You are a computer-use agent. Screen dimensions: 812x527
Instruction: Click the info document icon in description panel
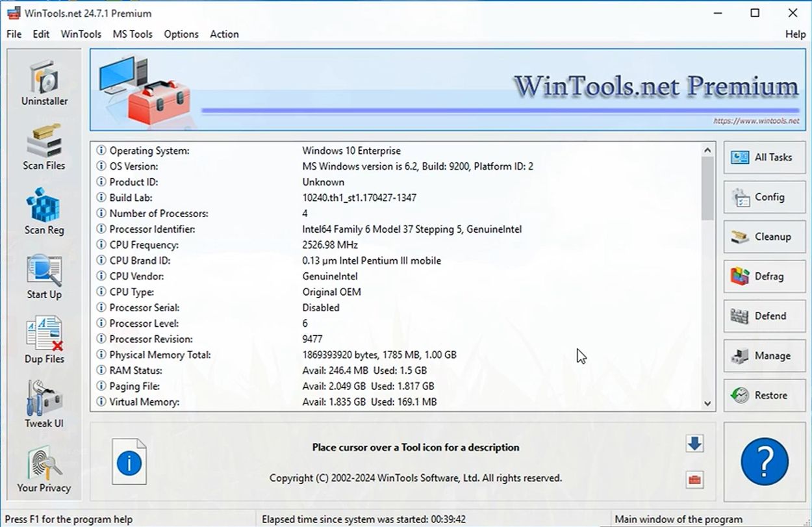pyautogui.click(x=129, y=461)
